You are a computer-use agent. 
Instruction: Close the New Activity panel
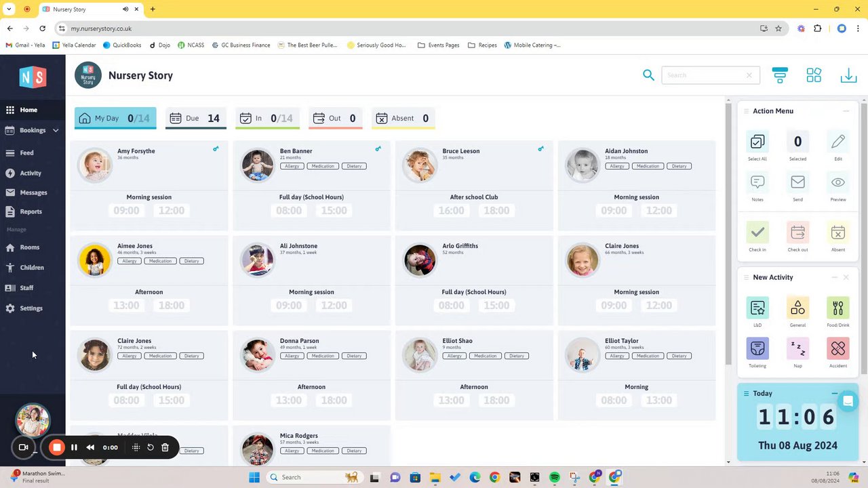[846, 277]
